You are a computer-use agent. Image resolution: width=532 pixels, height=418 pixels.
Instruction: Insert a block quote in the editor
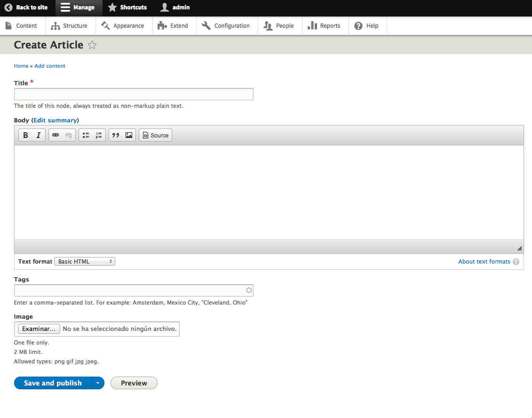(x=116, y=135)
